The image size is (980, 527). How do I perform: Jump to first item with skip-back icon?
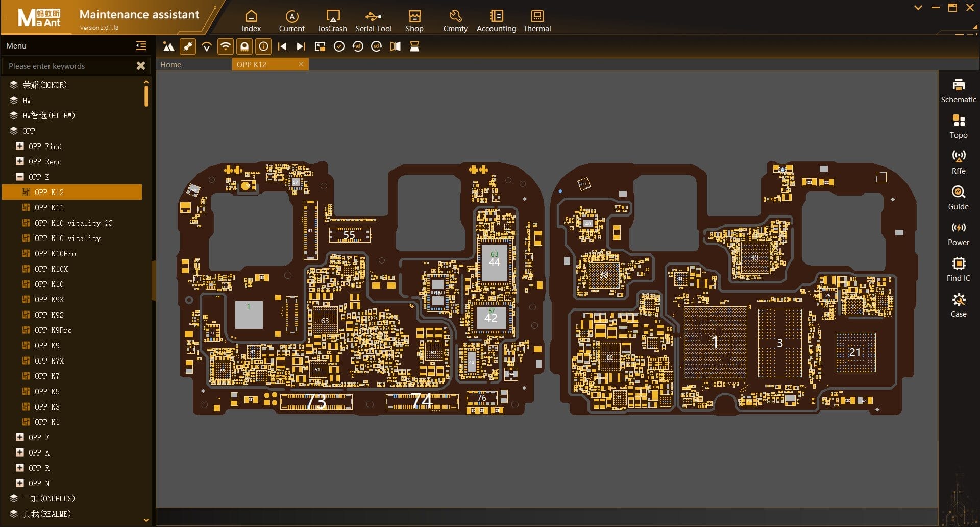282,47
